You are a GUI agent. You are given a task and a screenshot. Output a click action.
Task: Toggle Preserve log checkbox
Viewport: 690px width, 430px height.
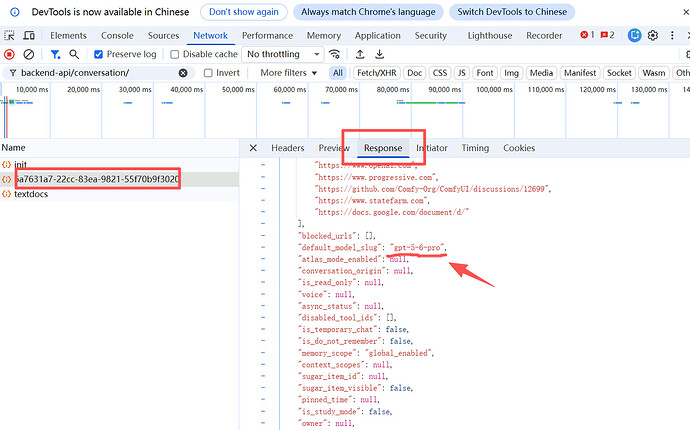tap(99, 54)
